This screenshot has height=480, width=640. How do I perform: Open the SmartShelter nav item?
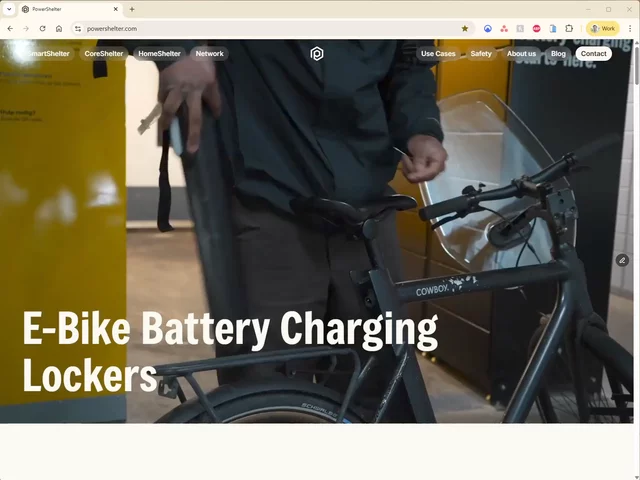coord(46,53)
